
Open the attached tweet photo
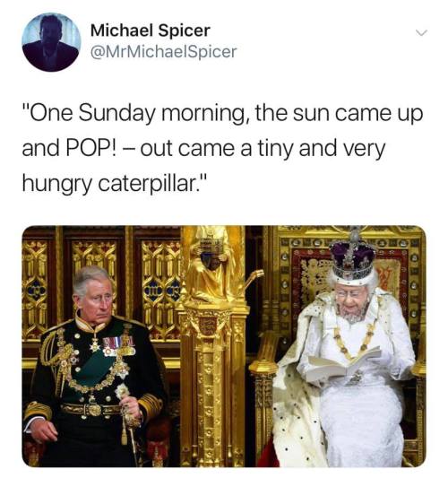click(x=224, y=346)
